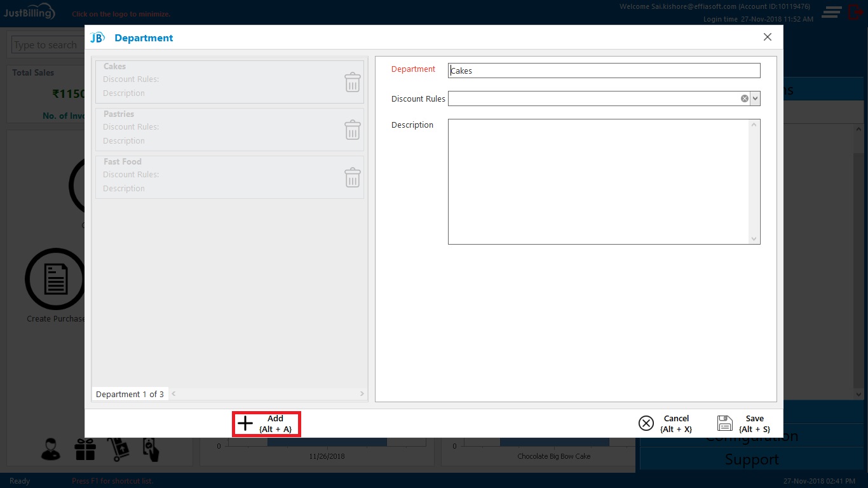Click the customer person icon at bottom
This screenshot has height=488, width=868.
[x=51, y=449]
